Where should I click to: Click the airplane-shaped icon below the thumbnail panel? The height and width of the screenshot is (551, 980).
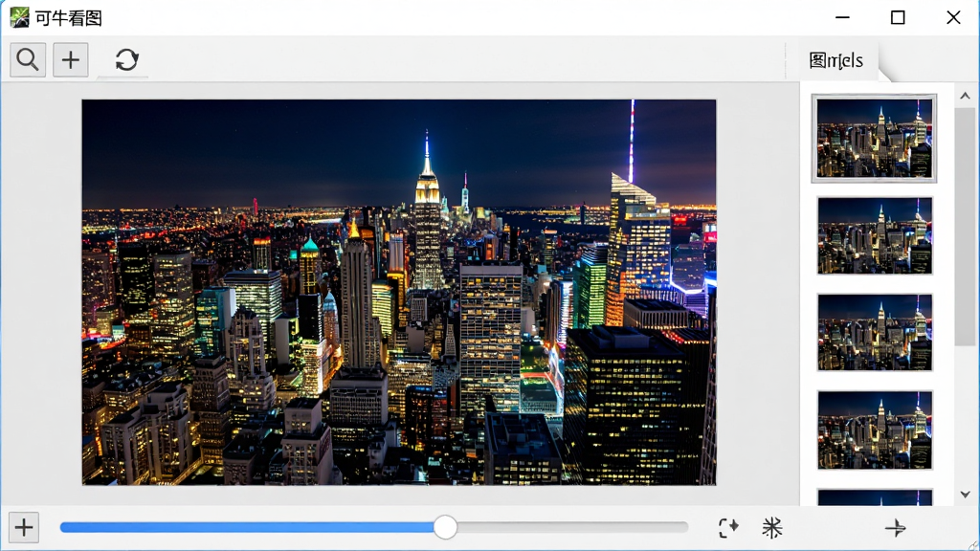click(x=896, y=528)
